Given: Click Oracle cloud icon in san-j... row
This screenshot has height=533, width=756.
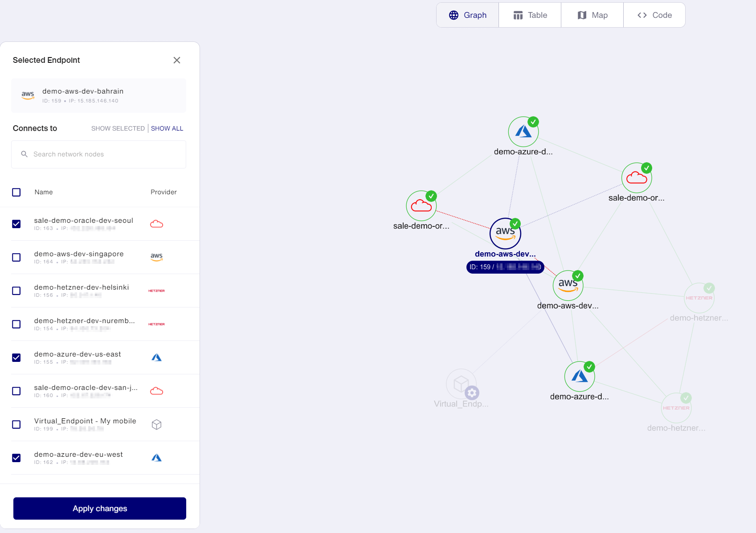Looking at the screenshot, I should coord(156,391).
